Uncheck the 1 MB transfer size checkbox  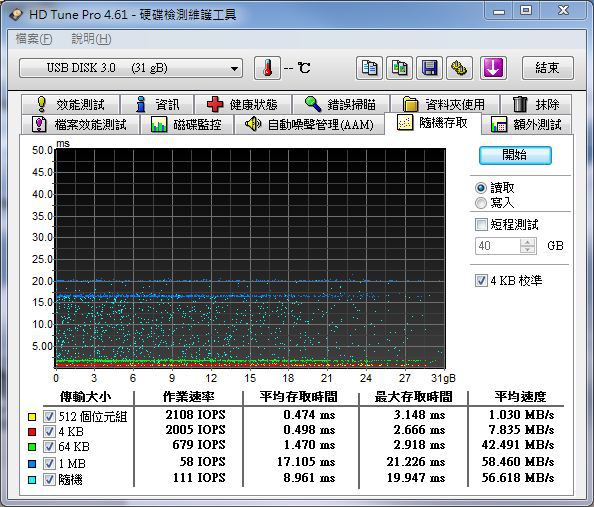click(49, 463)
